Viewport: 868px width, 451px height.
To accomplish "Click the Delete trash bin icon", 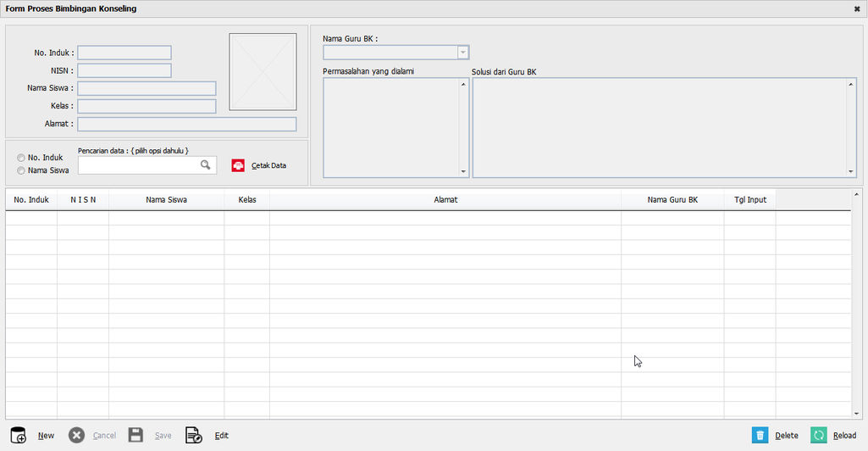I will tap(760, 435).
